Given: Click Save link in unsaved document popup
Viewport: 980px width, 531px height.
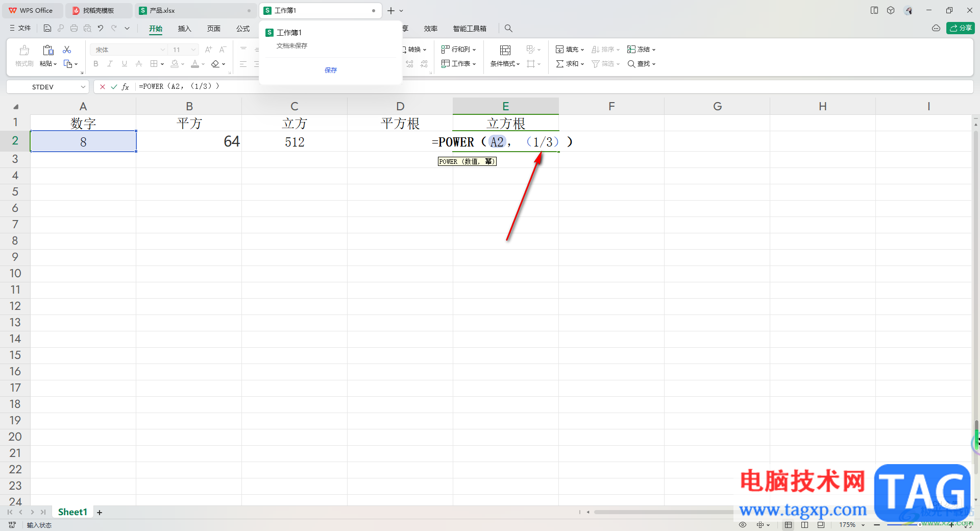Looking at the screenshot, I should 331,70.
